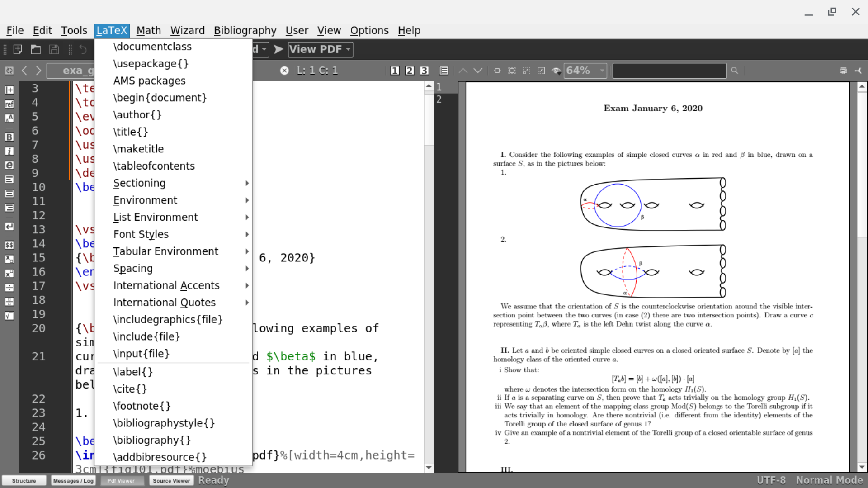Click the Undo arrow icon
868x488 pixels.
coord(83,49)
